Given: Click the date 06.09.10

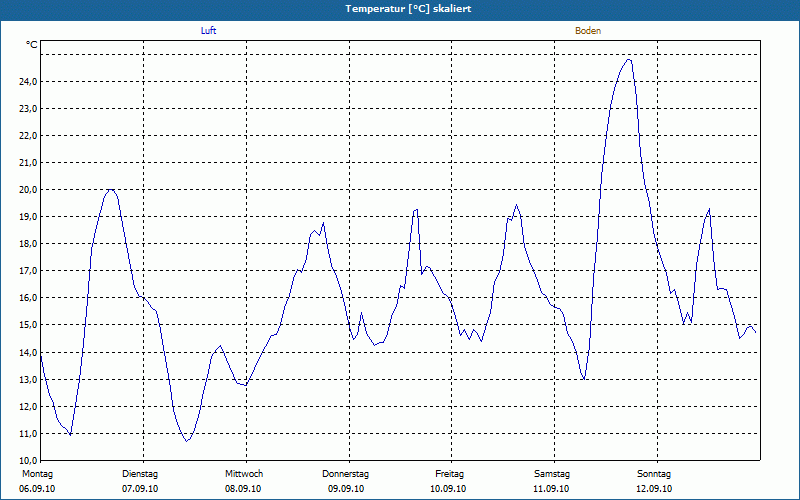Looking at the screenshot, I should tap(37, 489).
